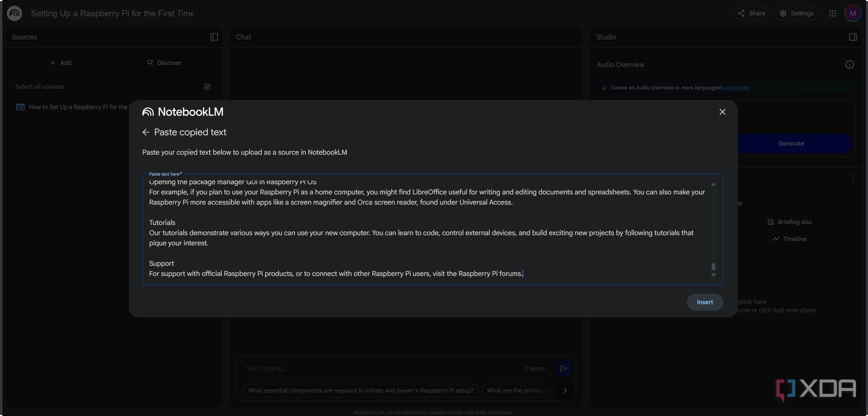Click the Briefing doc button
Image resolution: width=868 pixels, height=416 pixels.
click(x=789, y=222)
